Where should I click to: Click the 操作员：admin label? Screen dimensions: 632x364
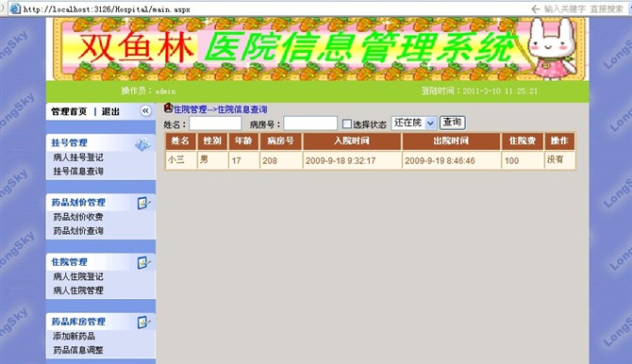[x=148, y=91]
